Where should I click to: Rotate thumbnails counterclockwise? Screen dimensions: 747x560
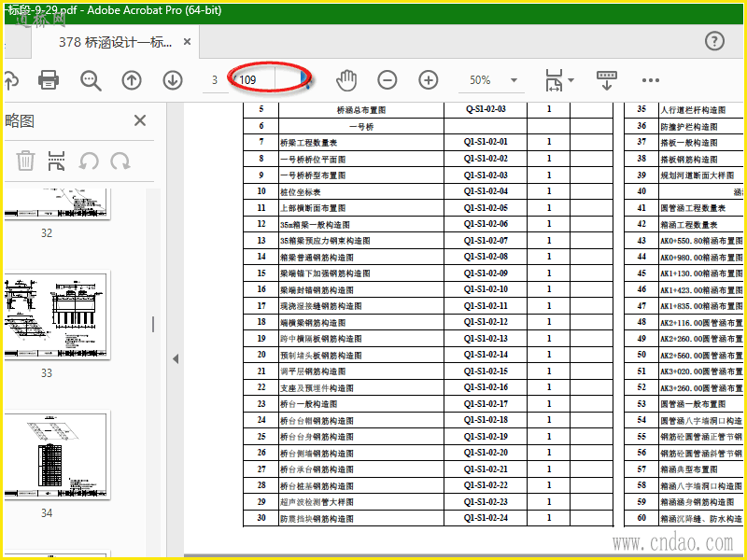coord(89,161)
